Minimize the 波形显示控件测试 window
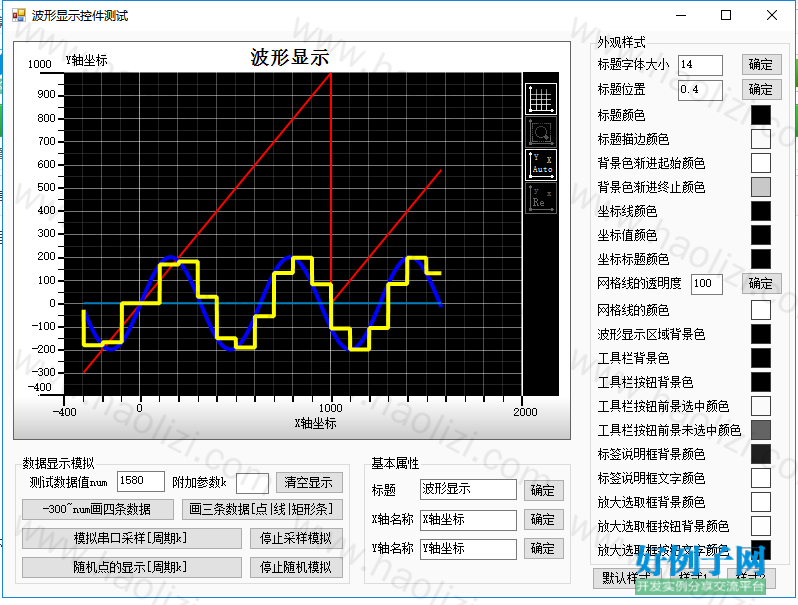 (x=681, y=15)
